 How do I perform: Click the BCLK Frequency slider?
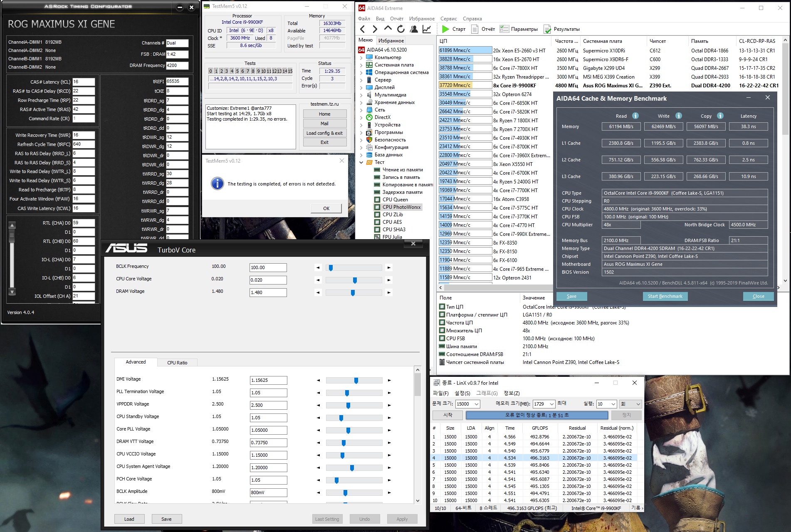pyautogui.click(x=353, y=267)
